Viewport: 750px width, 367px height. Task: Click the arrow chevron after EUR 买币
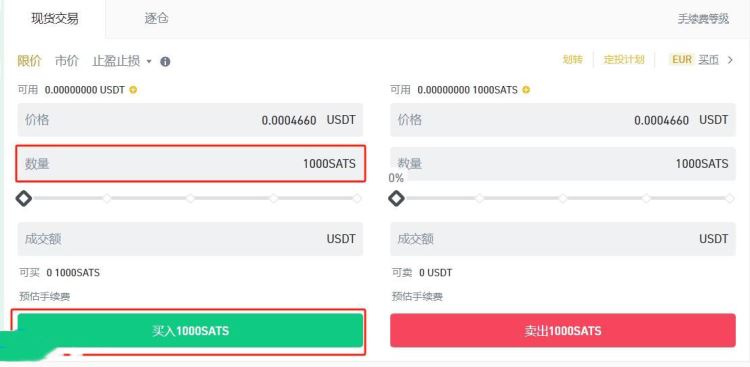(730, 60)
